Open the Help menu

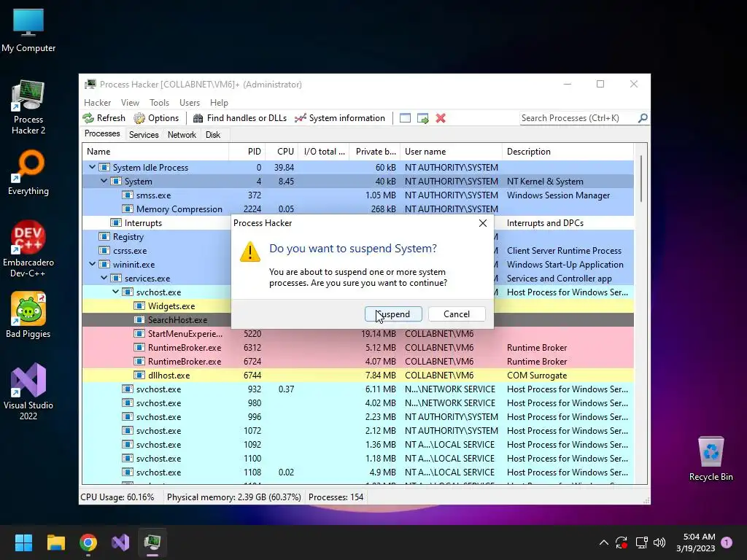(219, 102)
